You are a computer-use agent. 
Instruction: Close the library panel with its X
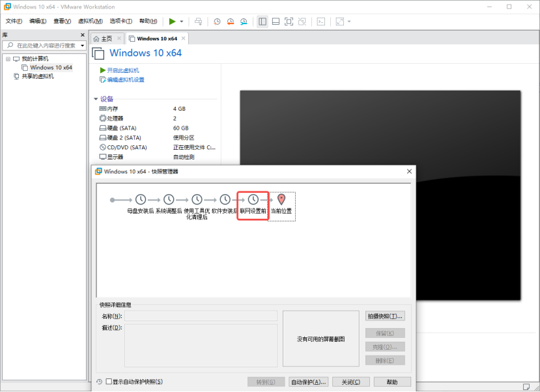(x=83, y=35)
